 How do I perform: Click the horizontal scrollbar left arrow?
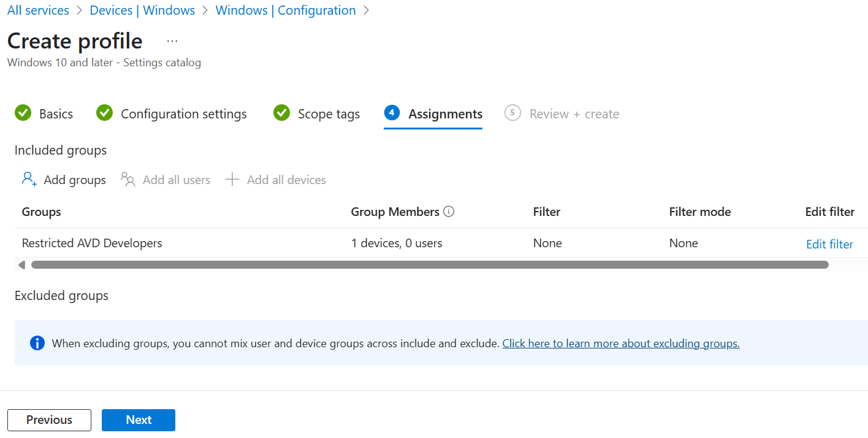click(x=21, y=265)
